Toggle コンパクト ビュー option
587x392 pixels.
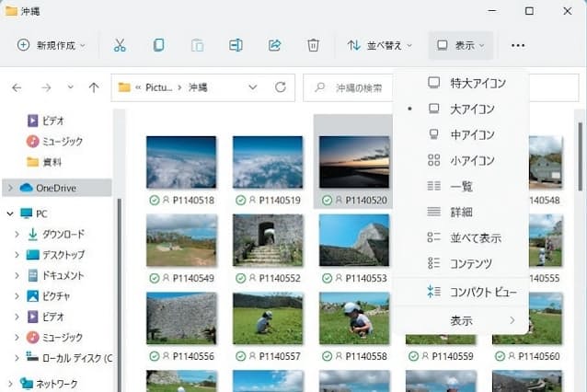click(483, 292)
